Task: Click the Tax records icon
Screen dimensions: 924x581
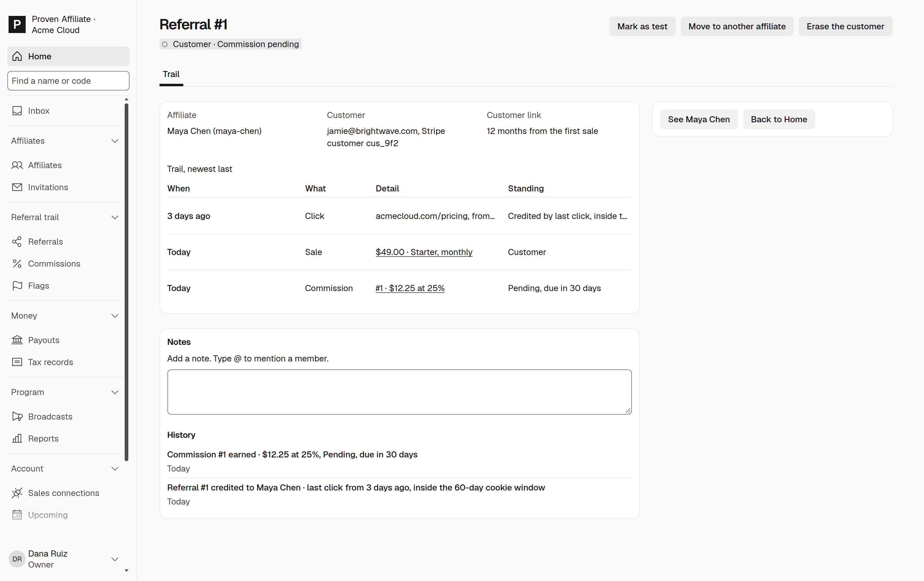Action: tap(17, 362)
